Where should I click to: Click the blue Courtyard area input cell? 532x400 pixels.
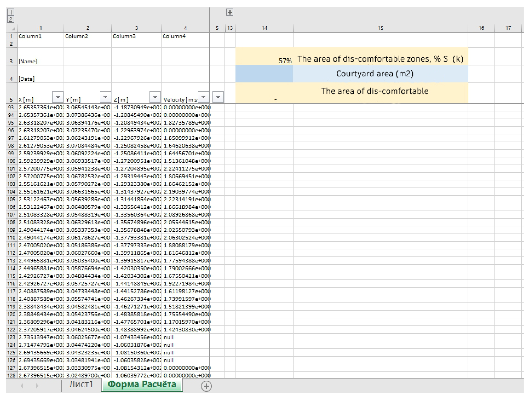click(264, 74)
